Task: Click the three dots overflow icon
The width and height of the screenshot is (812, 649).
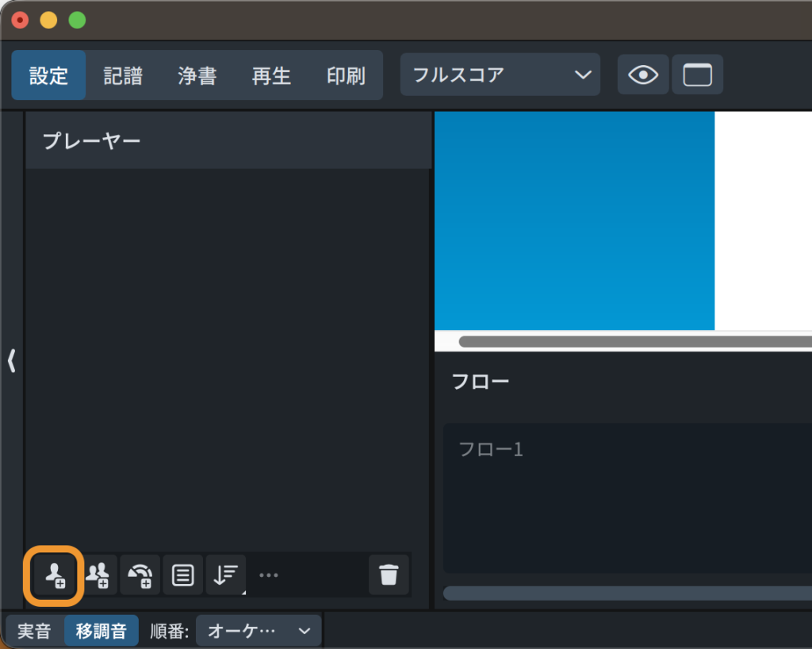Action: point(269,575)
